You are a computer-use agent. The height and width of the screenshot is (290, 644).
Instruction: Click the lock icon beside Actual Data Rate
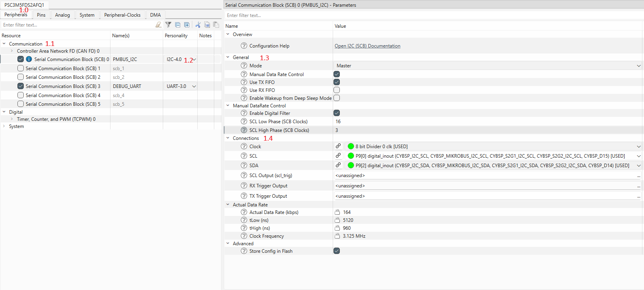pyautogui.click(x=337, y=212)
